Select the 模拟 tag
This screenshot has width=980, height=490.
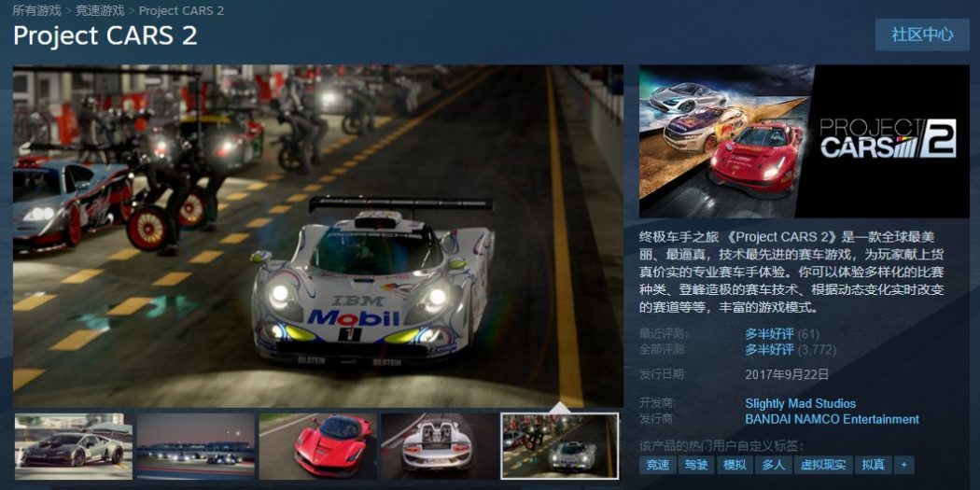(735, 465)
